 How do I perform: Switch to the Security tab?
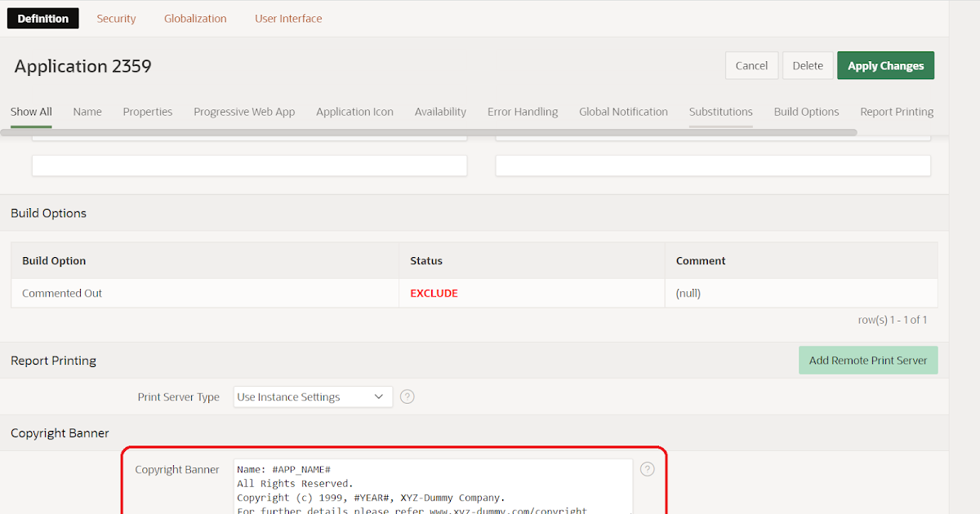coord(116,18)
